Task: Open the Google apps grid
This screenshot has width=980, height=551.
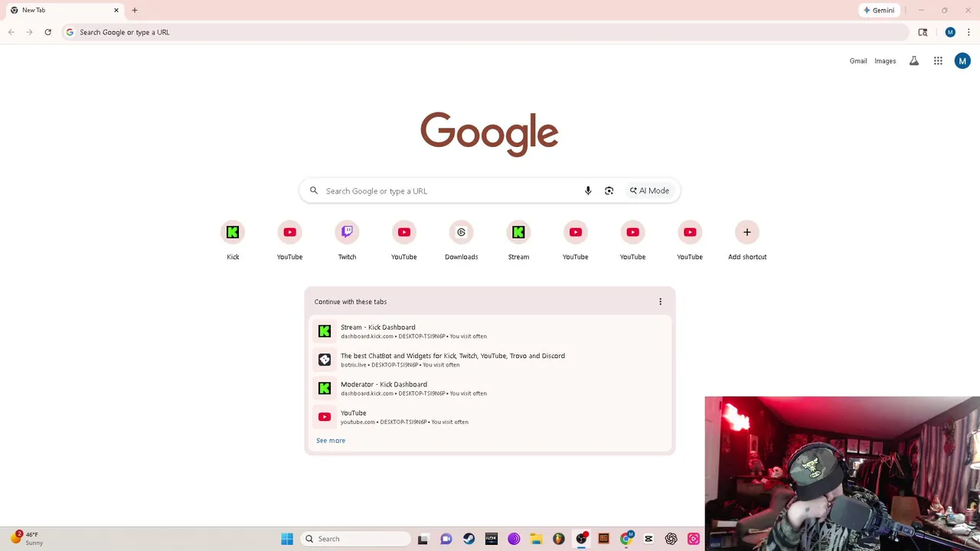Action: pos(938,60)
